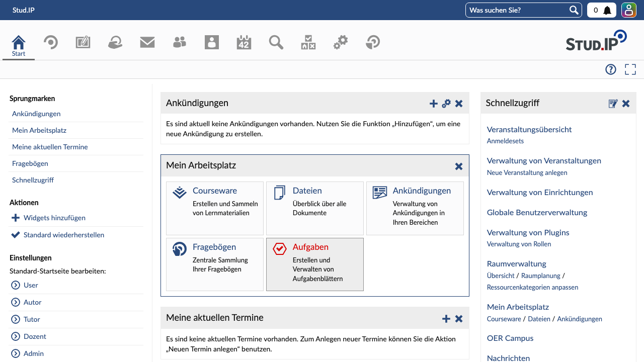Open the user avatar menu
This screenshot has height=362, width=644.
[629, 10]
